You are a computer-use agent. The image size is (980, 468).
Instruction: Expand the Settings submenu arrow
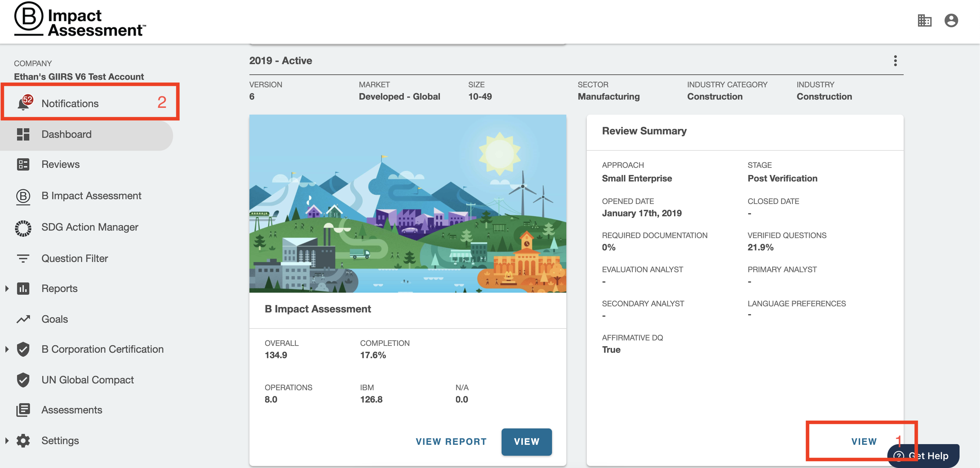click(7, 441)
